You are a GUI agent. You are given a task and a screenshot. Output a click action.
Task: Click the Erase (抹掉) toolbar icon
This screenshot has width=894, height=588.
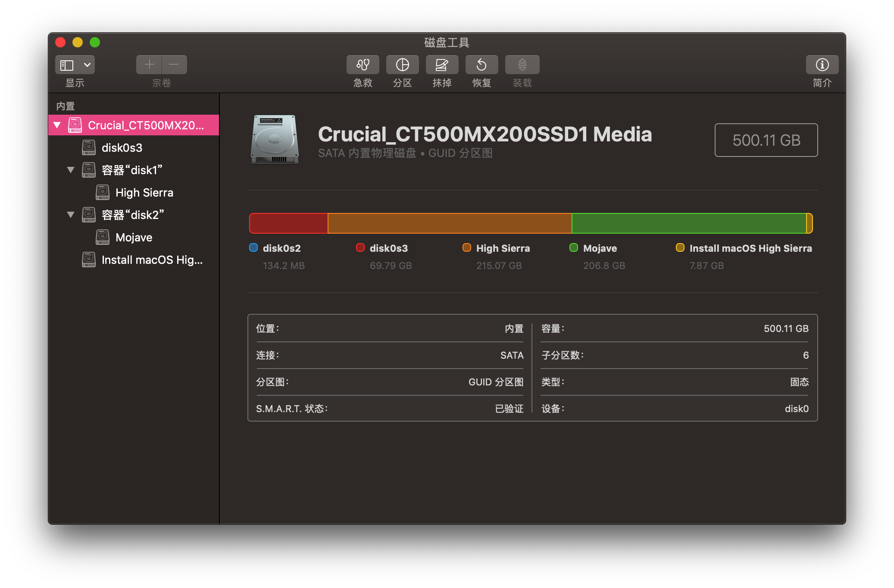tap(442, 65)
